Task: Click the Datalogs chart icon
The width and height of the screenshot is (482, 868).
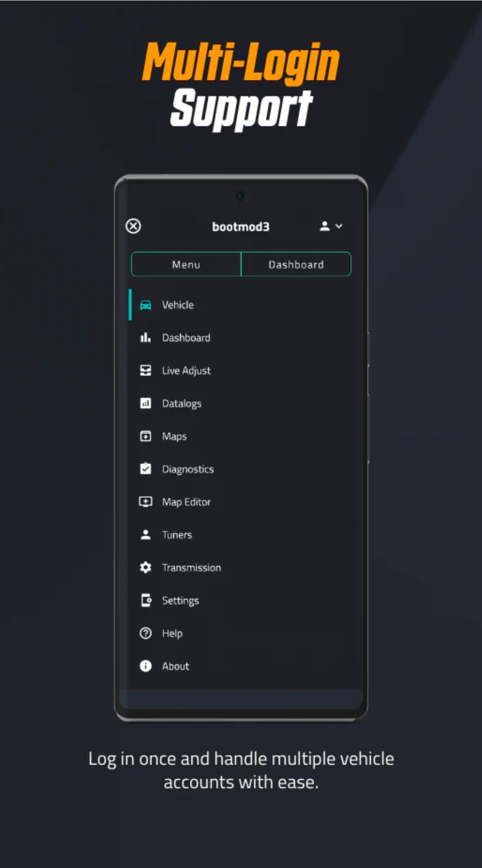Action: (146, 403)
